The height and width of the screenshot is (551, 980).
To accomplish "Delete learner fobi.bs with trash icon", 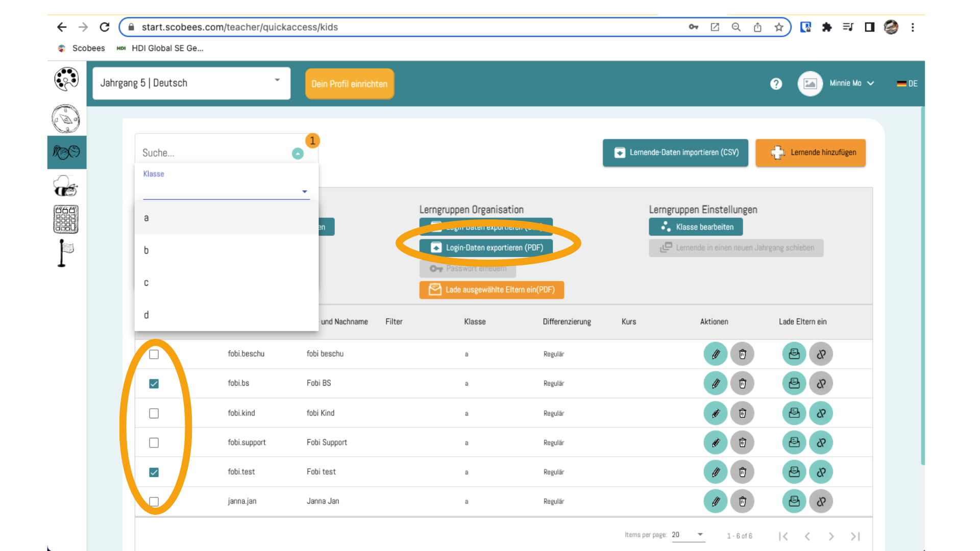I will pyautogui.click(x=743, y=383).
